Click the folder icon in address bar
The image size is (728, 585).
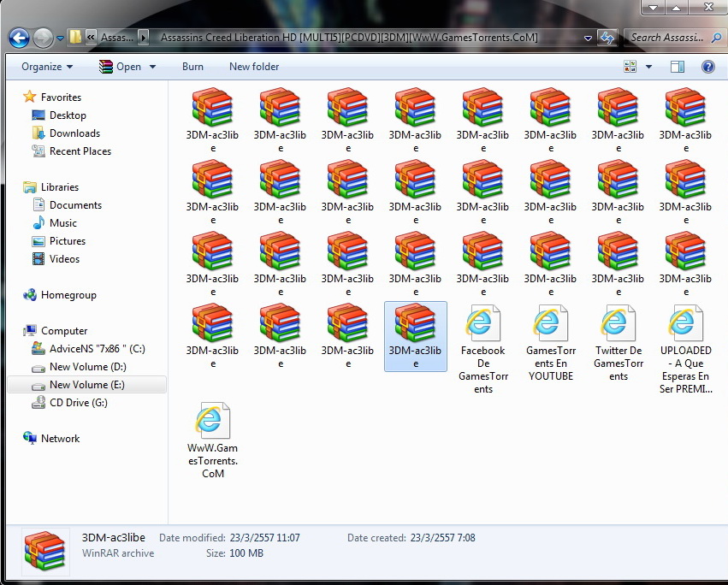click(75, 37)
